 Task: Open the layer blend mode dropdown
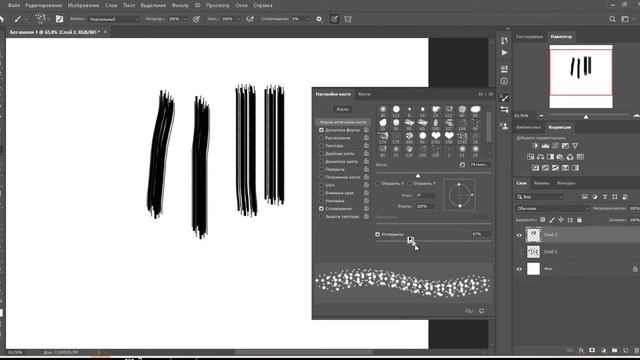coord(552,209)
